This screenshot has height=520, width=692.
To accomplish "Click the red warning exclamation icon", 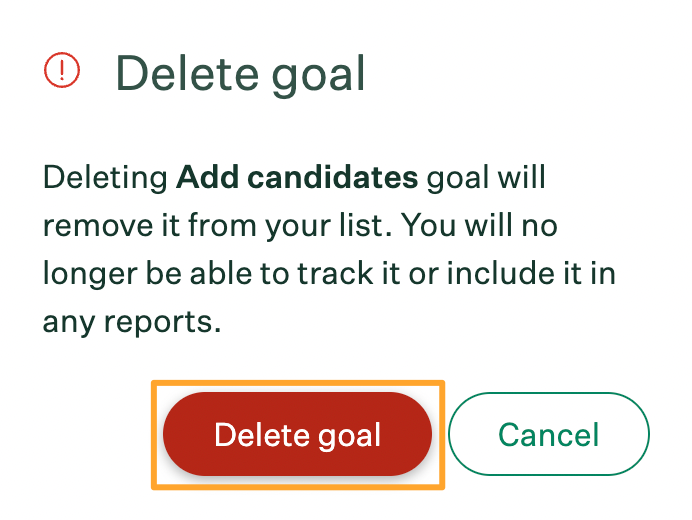I will point(61,70).
